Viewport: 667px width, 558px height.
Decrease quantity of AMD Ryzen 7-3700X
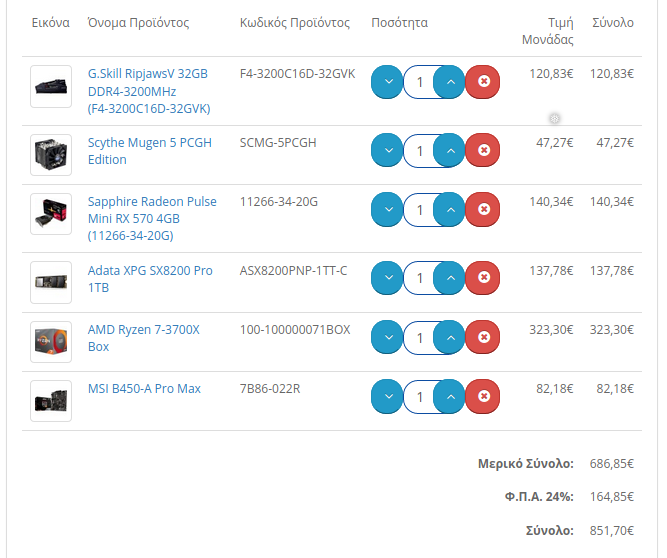[387, 337]
